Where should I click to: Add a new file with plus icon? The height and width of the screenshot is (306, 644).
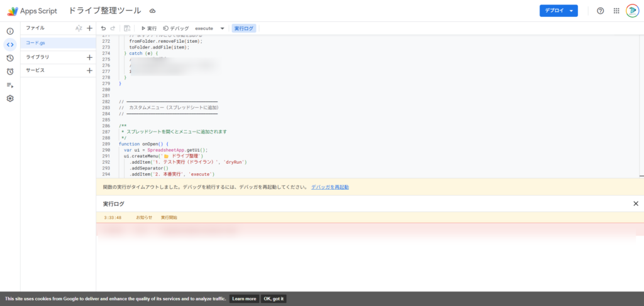(x=89, y=28)
